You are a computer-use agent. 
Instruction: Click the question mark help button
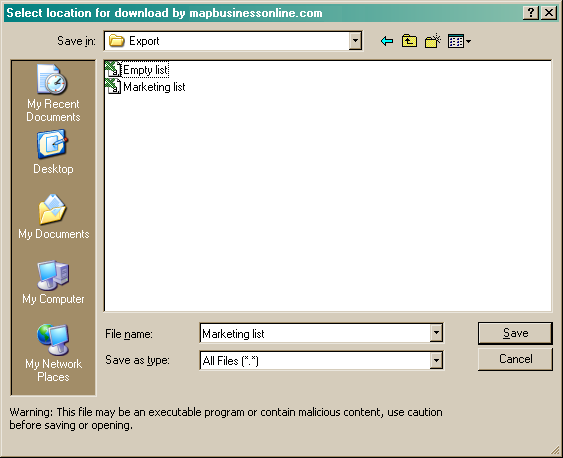531,13
